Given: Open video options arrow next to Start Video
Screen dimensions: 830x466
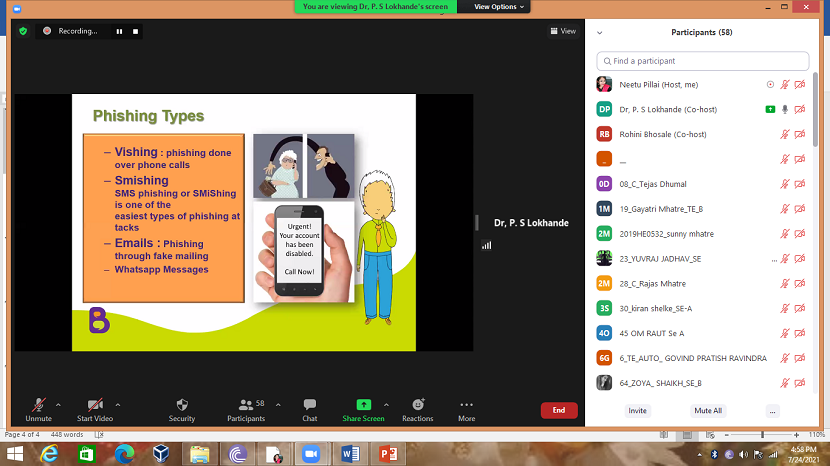Looking at the screenshot, I should pyautogui.click(x=118, y=405).
